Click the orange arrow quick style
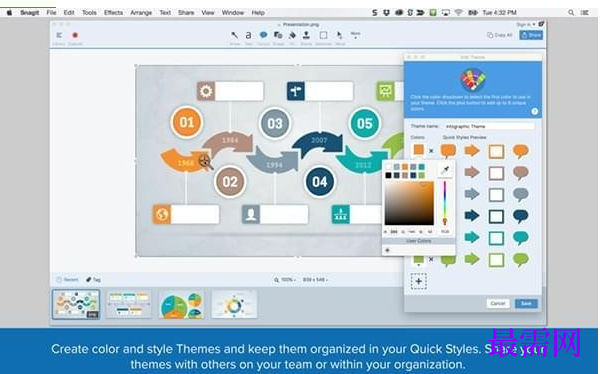The width and height of the screenshot is (600, 374). click(472, 151)
